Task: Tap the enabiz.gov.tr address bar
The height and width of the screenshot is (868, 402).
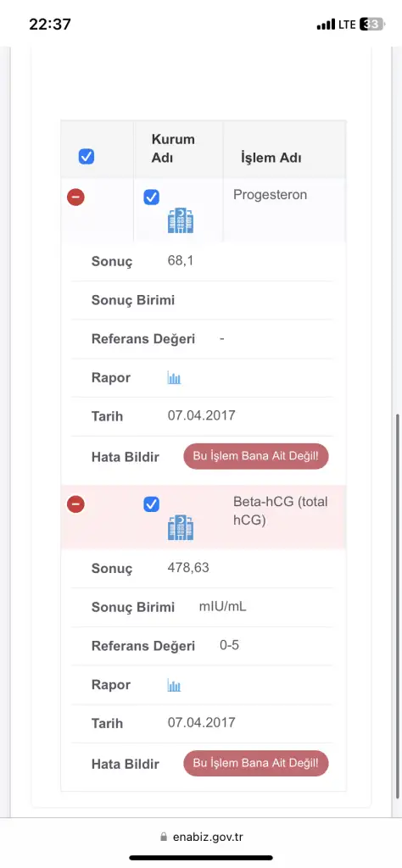Action: (201, 837)
